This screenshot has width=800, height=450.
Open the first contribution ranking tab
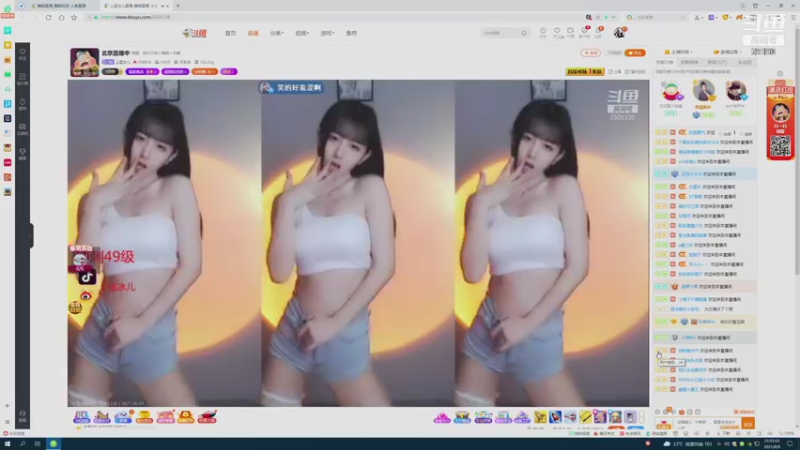665,62
